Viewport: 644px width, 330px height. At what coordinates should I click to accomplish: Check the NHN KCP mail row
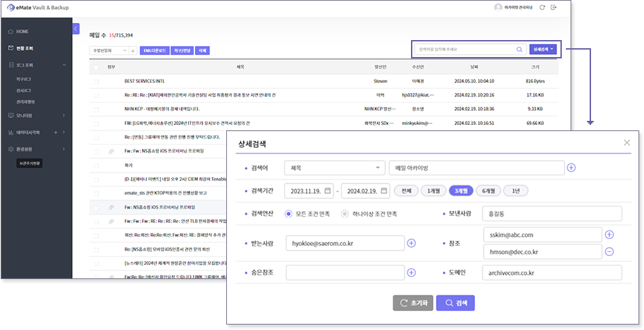[x=96, y=109]
